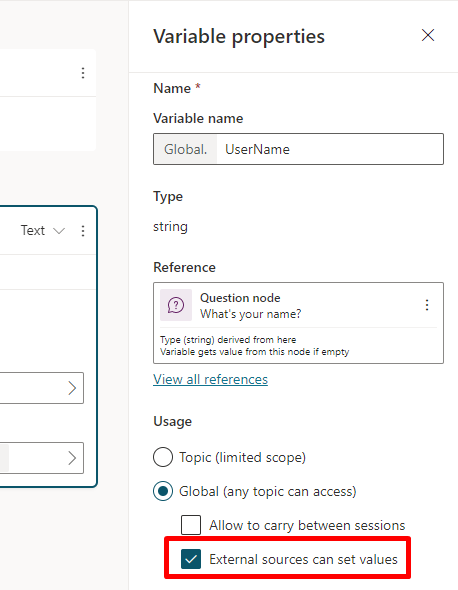Click the upper right-arrow chevron icon in node
The height and width of the screenshot is (590, 458).
click(72, 388)
